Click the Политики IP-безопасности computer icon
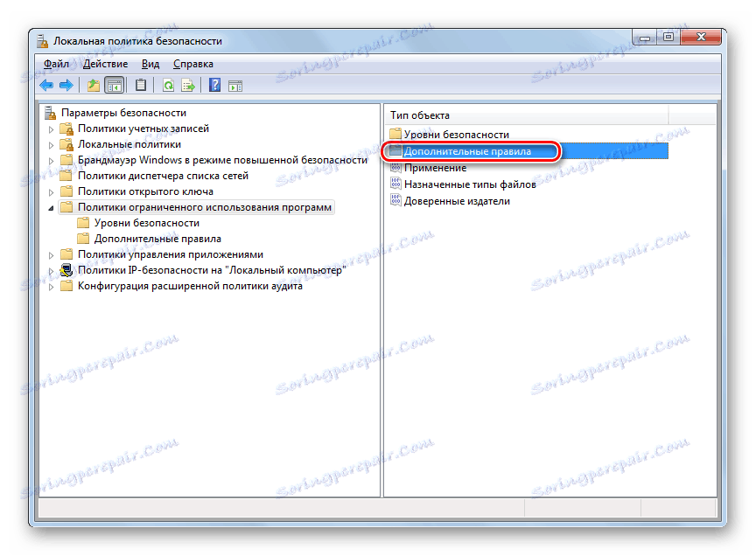Screen dimensions: 756x556 [66, 270]
